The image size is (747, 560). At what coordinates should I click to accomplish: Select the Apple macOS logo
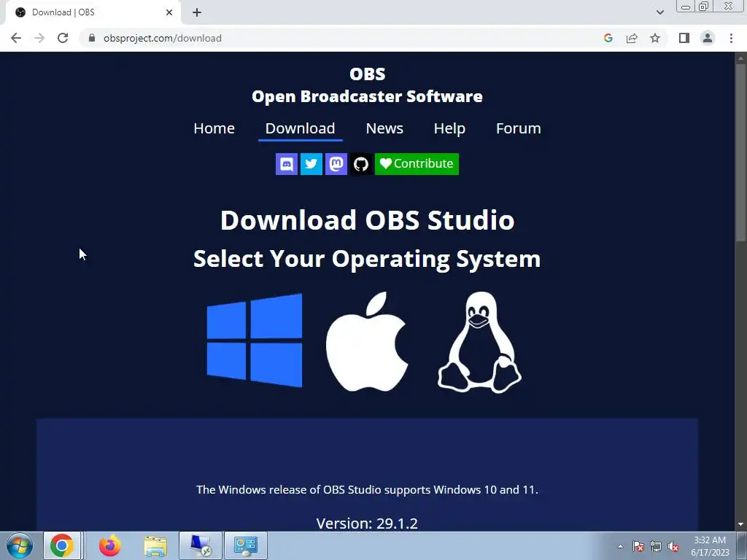(x=367, y=341)
